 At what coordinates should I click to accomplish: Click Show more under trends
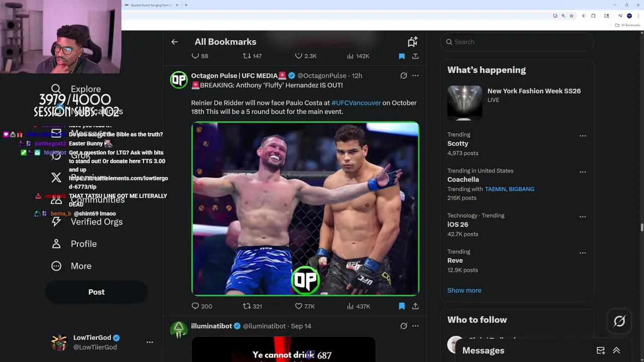(x=464, y=290)
